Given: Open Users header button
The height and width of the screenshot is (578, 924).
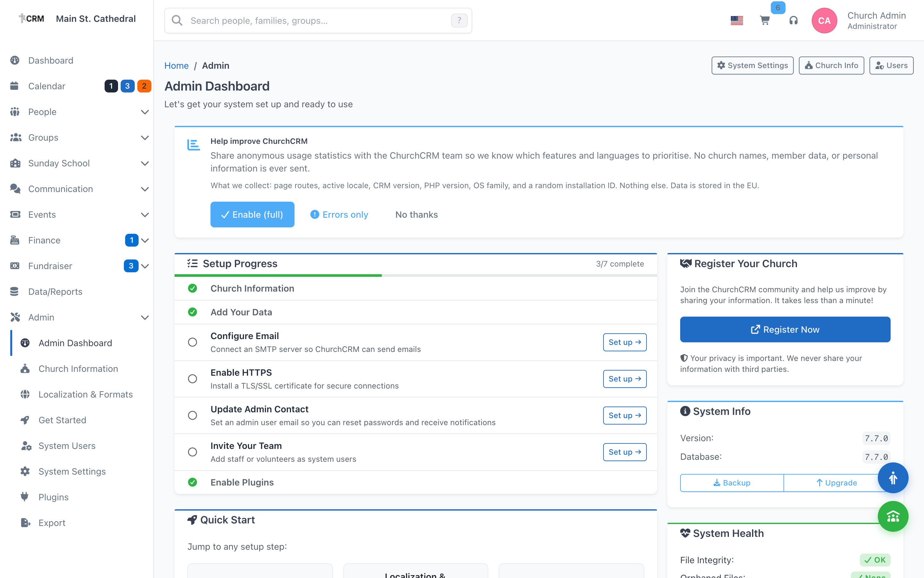Looking at the screenshot, I should [x=891, y=66].
